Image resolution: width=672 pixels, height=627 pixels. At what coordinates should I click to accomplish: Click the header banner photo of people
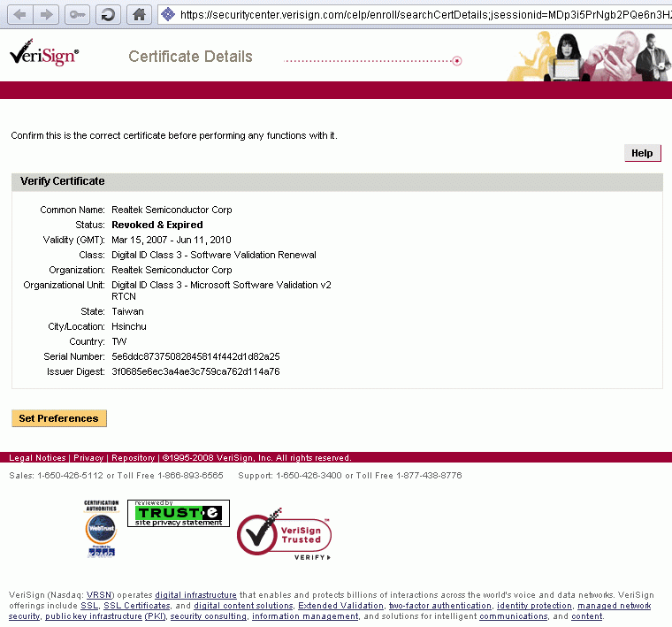pyautogui.click(x=589, y=56)
